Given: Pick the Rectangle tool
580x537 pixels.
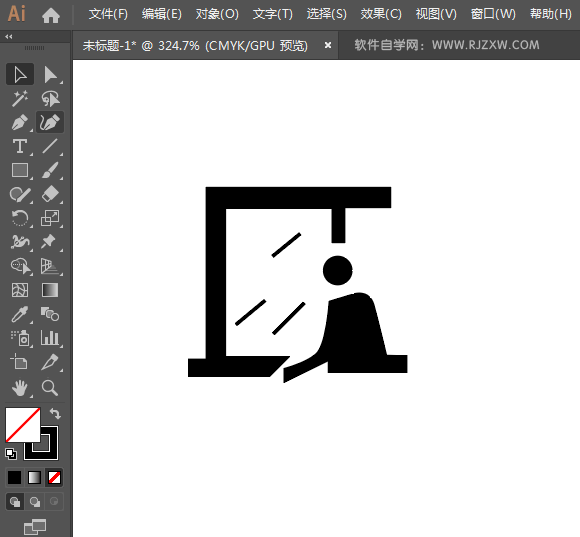Looking at the screenshot, I should (20, 170).
